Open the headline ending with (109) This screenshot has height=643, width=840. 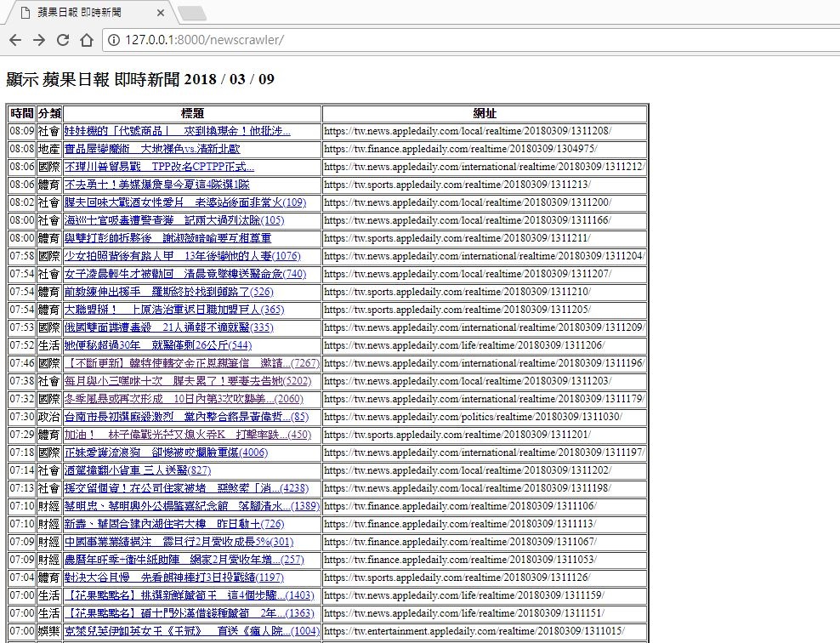pos(185,202)
